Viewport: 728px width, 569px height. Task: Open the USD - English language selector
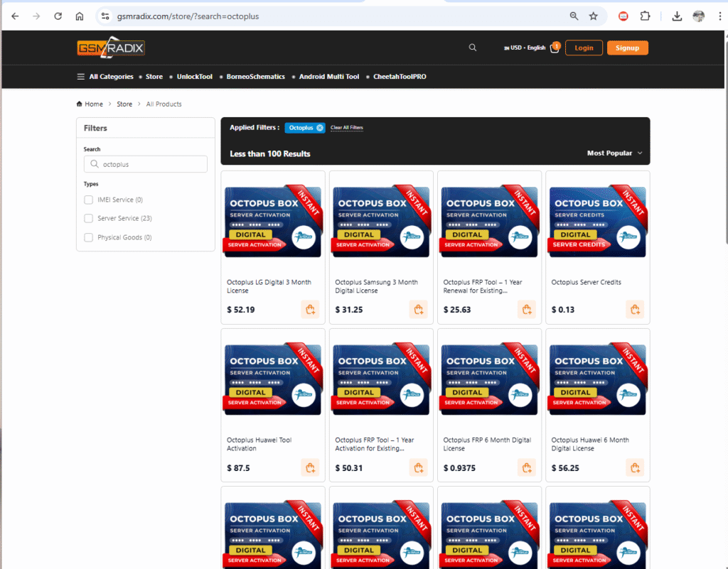pos(525,48)
